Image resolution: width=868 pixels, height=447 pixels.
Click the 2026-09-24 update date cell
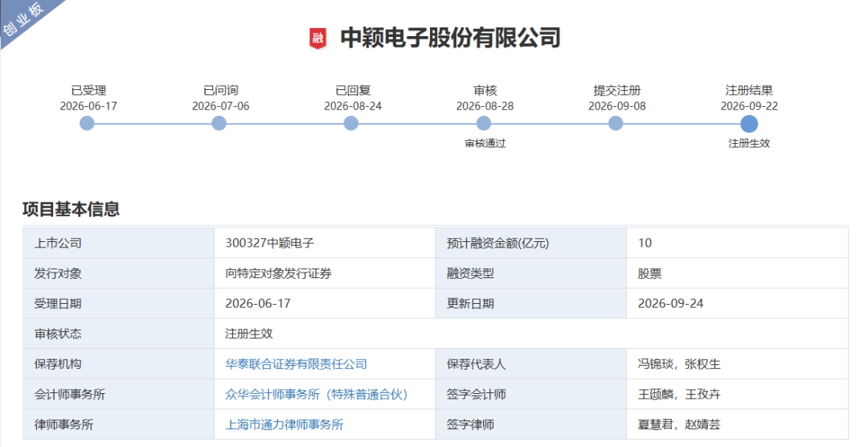(737, 304)
